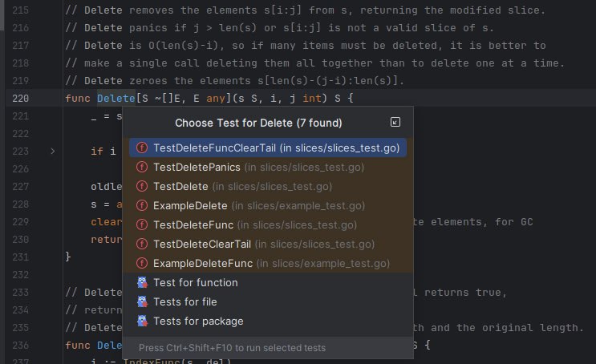This screenshot has width=596, height=364.
Task: Choose TestDeletePanics from the list
Action: click(x=268, y=168)
